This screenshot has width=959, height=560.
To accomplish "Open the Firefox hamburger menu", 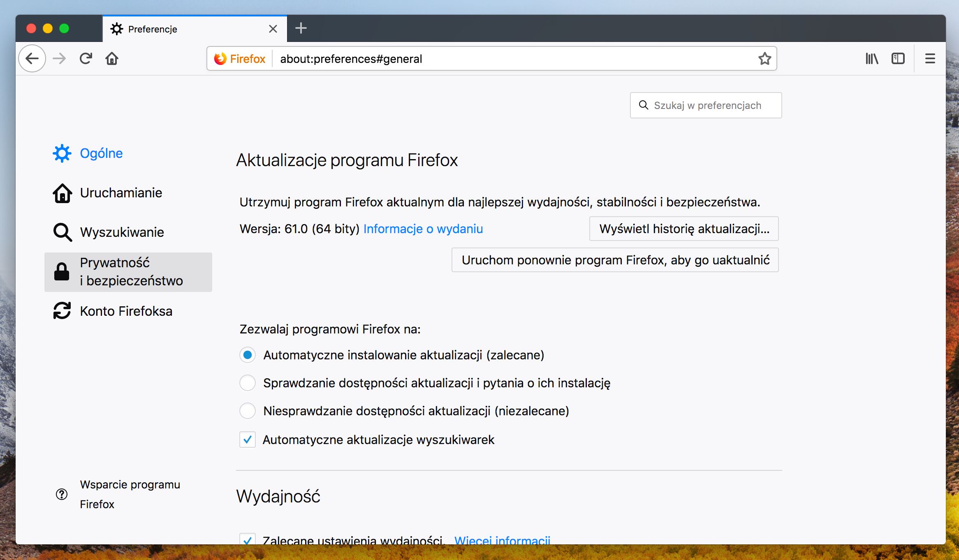I will [929, 58].
